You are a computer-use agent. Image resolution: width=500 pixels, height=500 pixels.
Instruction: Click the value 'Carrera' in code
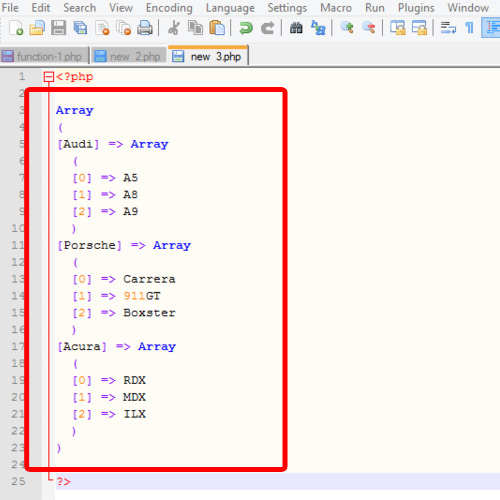point(149,279)
